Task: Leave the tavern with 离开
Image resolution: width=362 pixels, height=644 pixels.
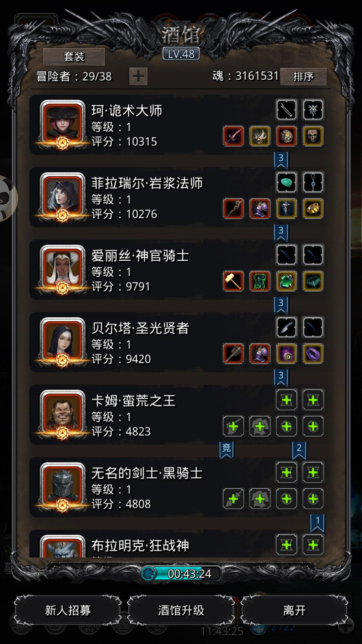Action: [x=294, y=610]
